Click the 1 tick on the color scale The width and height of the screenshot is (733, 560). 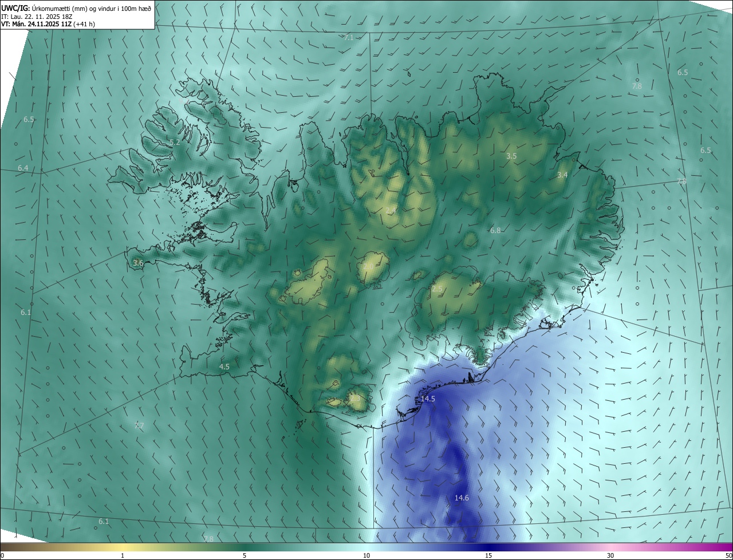click(123, 555)
